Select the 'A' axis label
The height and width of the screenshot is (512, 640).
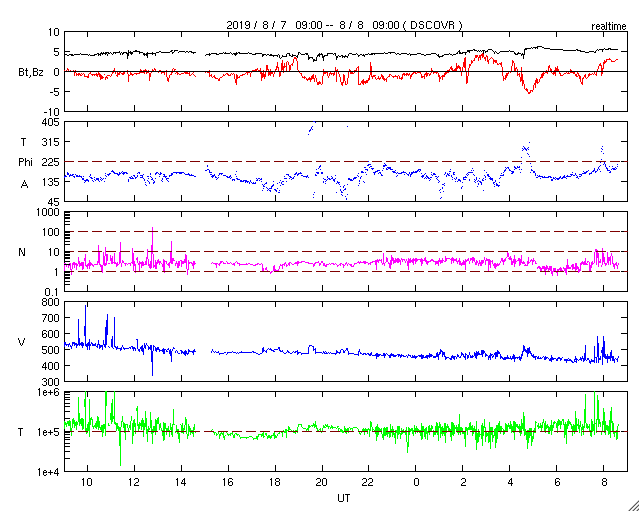[x=24, y=184]
